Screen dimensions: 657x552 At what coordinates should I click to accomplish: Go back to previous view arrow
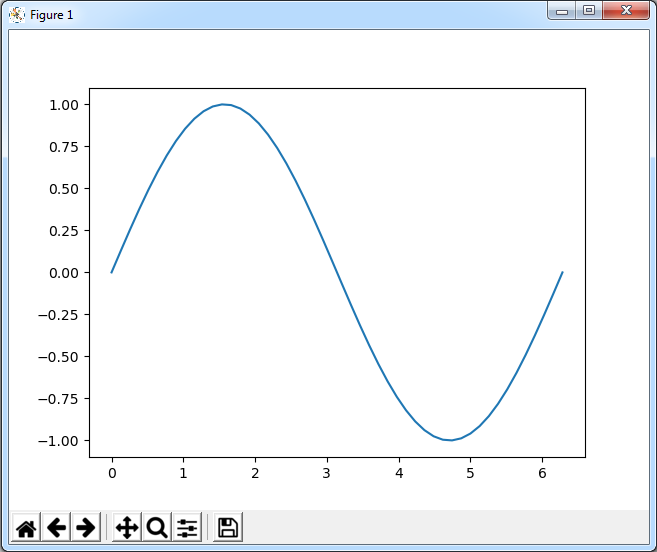[x=56, y=527]
